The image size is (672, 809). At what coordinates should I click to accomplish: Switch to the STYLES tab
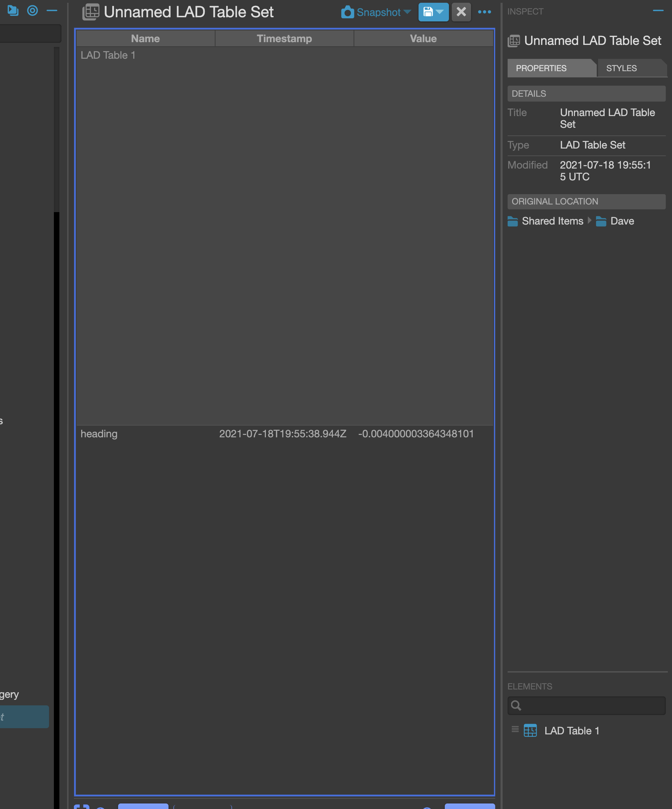[x=621, y=68]
